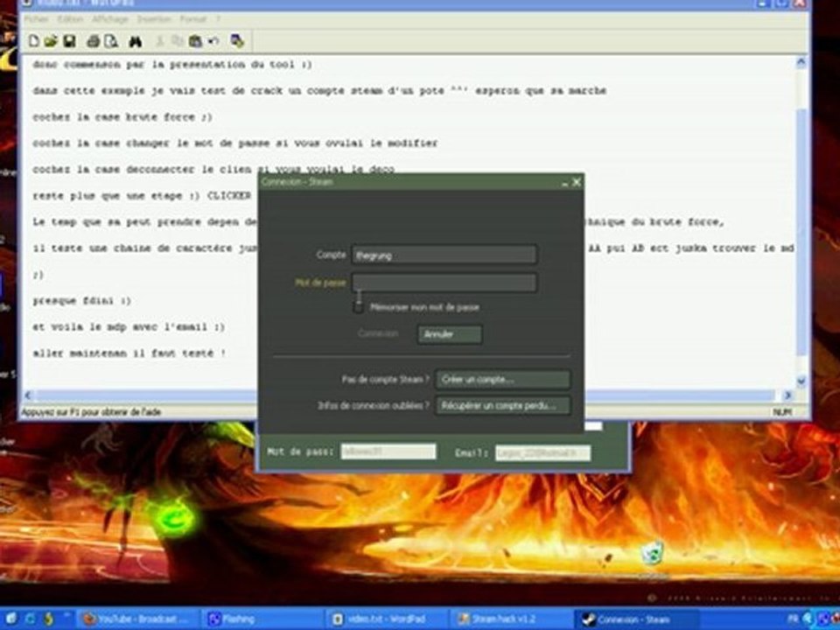Click 'Appuyez sur F1 pour obtenir de l'aide' status text

point(90,411)
